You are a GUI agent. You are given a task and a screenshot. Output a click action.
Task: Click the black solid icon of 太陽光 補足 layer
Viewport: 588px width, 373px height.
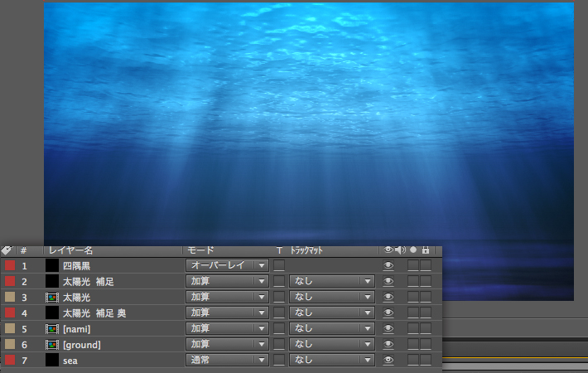(x=51, y=281)
